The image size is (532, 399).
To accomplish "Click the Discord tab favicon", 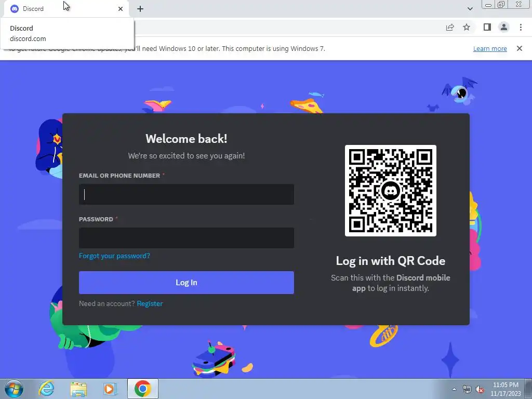I will [x=14, y=9].
